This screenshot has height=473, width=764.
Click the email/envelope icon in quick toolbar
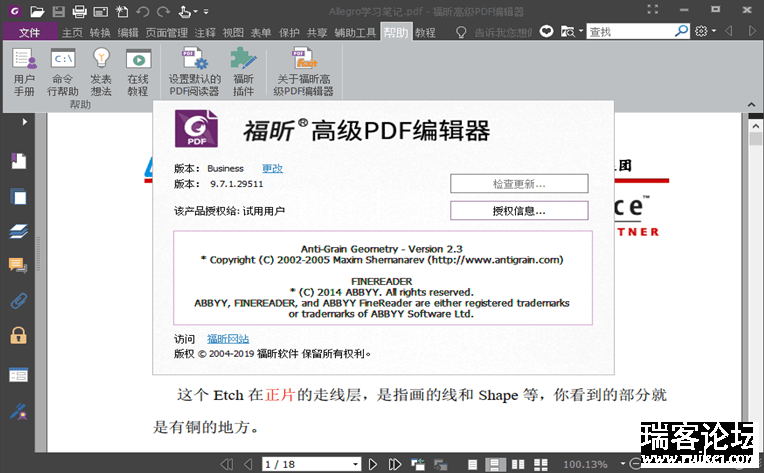pos(101,11)
